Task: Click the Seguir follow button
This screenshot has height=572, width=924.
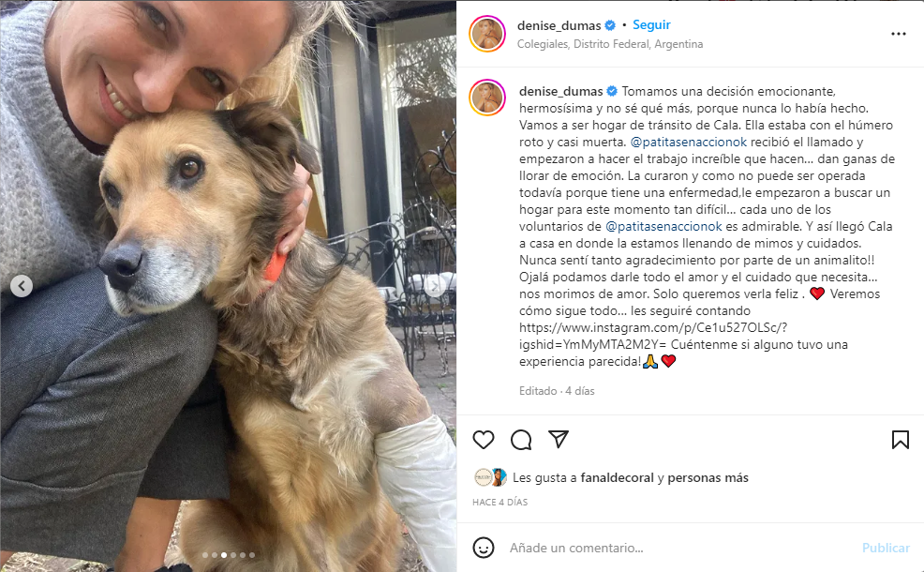Action: (651, 24)
